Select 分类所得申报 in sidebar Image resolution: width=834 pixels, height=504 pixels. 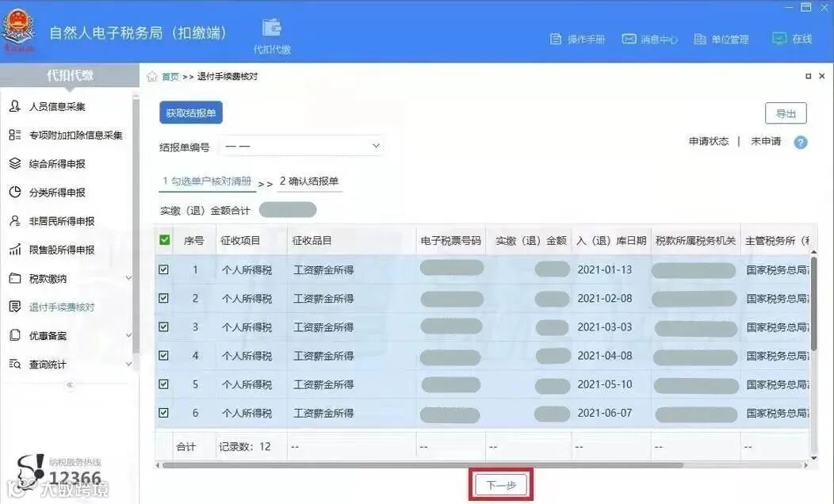pyautogui.click(x=57, y=193)
